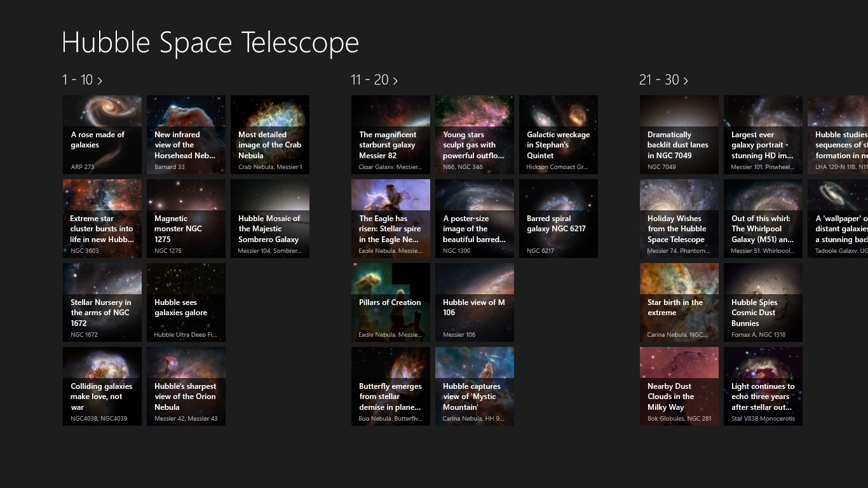
Task: Open 'Holiday Wishes from the Hubble Space Telescope'
Action: tap(679, 219)
